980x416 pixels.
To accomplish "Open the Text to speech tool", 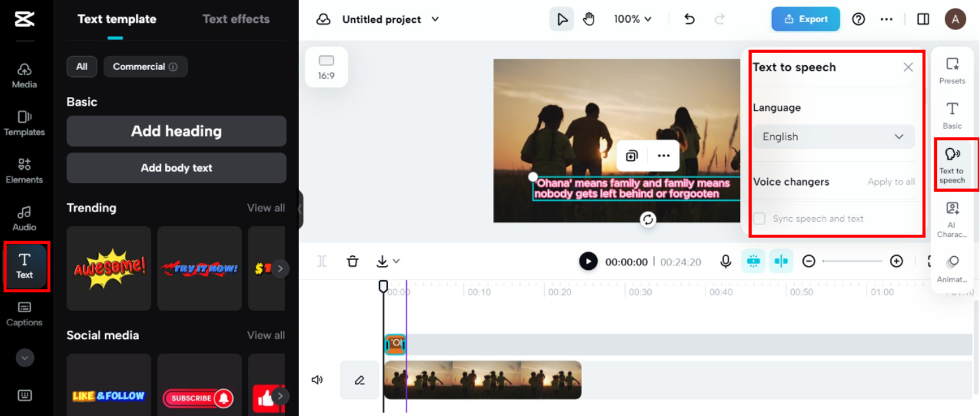I will pyautogui.click(x=952, y=166).
